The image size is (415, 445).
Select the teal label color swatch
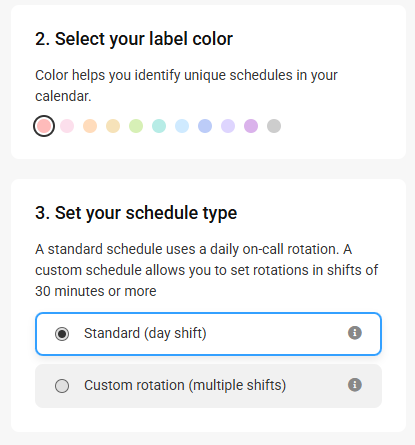point(159,126)
